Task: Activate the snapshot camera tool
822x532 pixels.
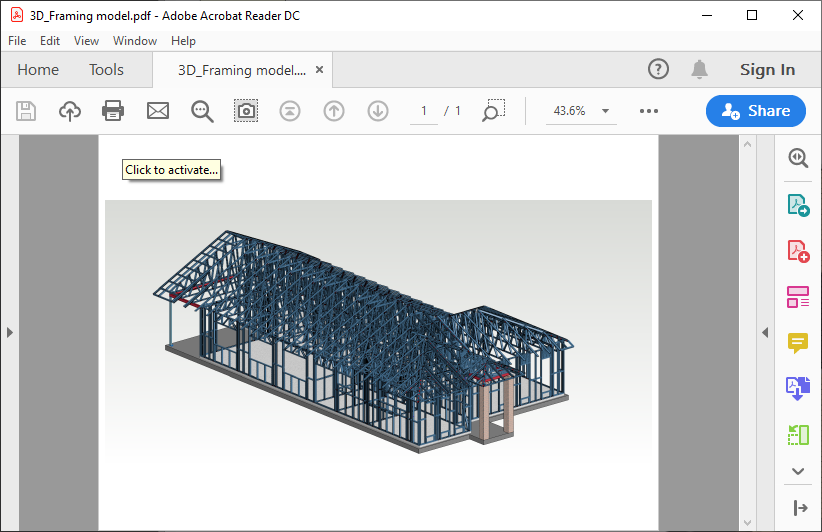Action: (x=246, y=111)
